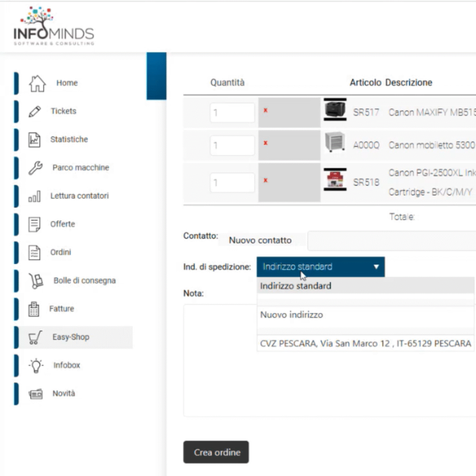This screenshot has height=476, width=476.
Task: Click the Descrizione column header
Action: tap(409, 83)
